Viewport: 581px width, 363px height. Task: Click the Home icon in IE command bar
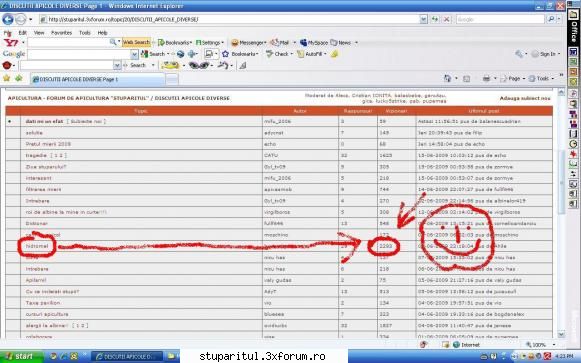(x=448, y=78)
